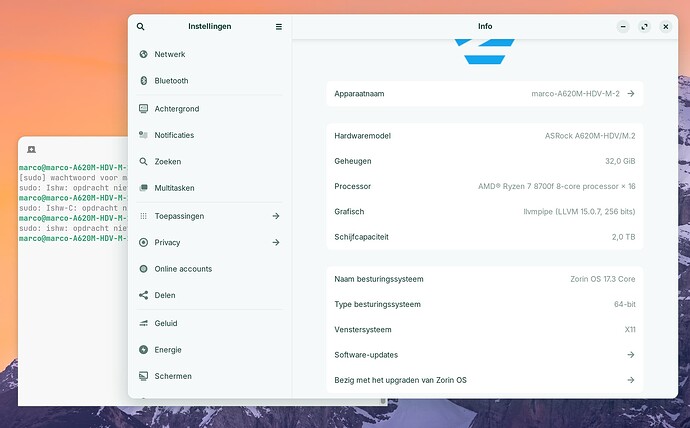Click the Grafisch label

point(349,212)
